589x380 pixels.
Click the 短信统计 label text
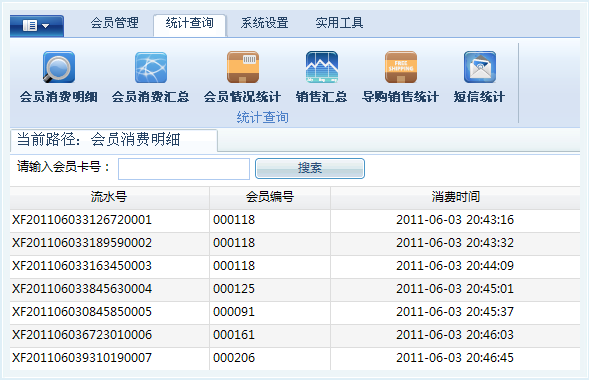pos(479,97)
